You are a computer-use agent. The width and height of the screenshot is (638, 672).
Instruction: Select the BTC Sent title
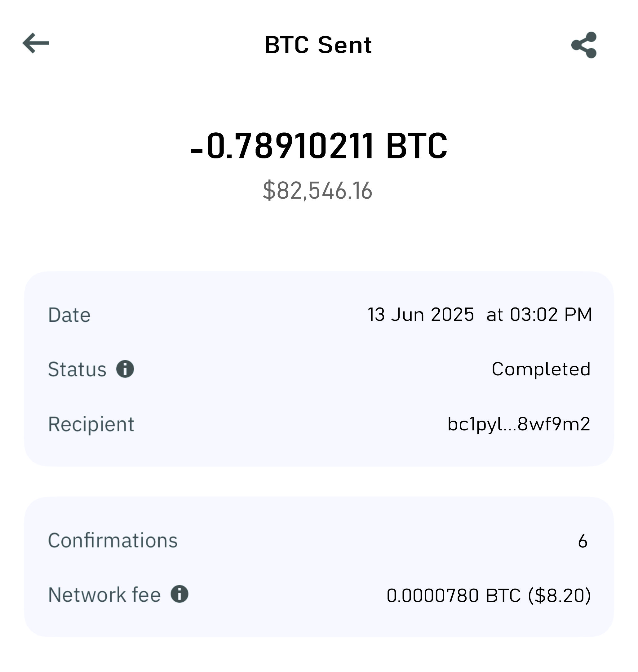coord(318,45)
